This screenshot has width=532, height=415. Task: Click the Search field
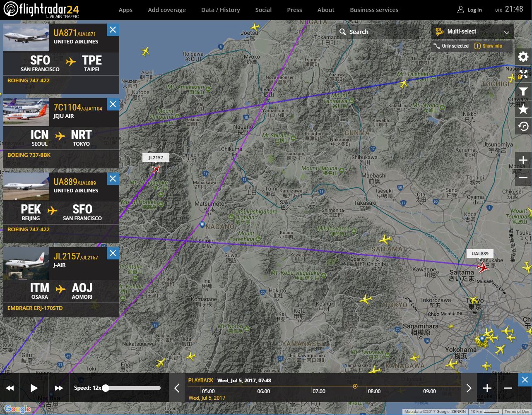[x=381, y=32]
